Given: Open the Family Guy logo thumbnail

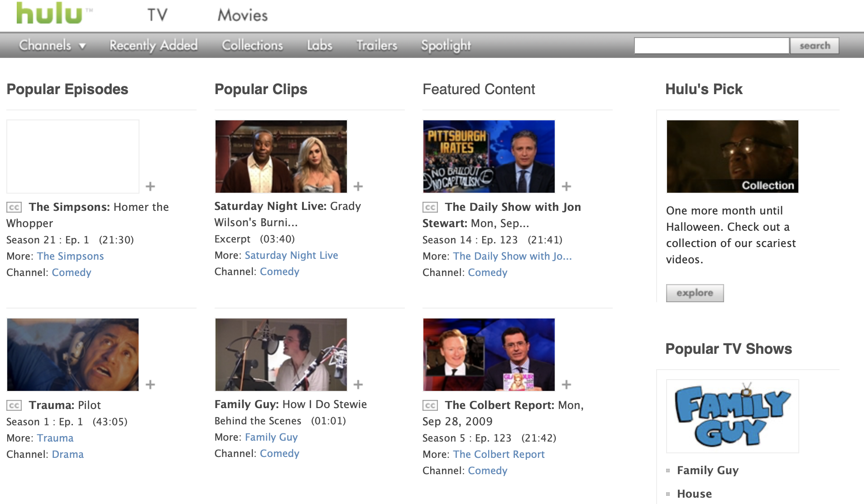Looking at the screenshot, I should coord(732,416).
